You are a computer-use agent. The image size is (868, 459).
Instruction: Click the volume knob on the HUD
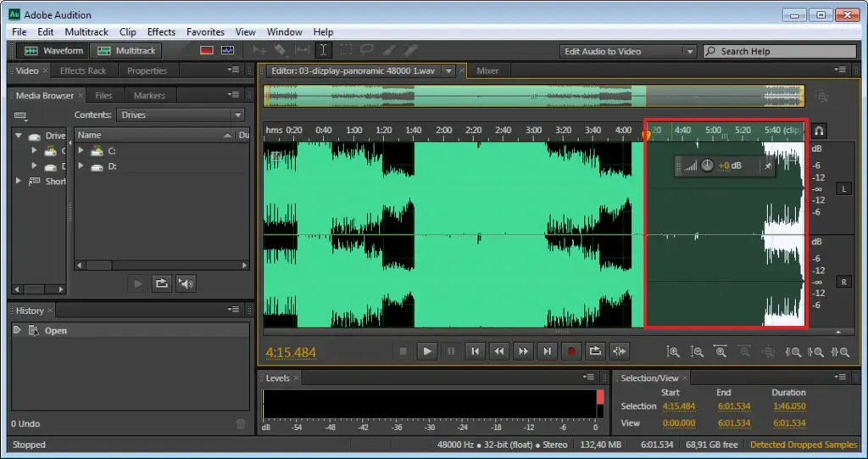click(x=707, y=165)
